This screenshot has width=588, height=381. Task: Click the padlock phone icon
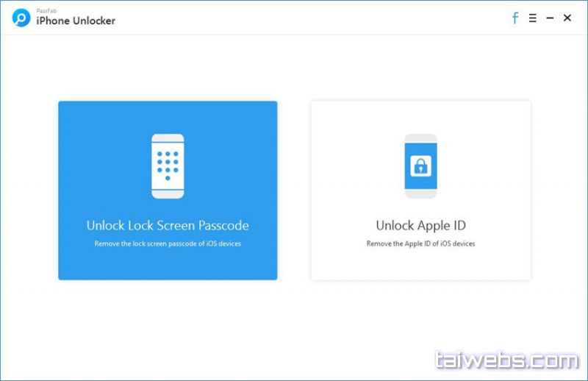point(420,166)
